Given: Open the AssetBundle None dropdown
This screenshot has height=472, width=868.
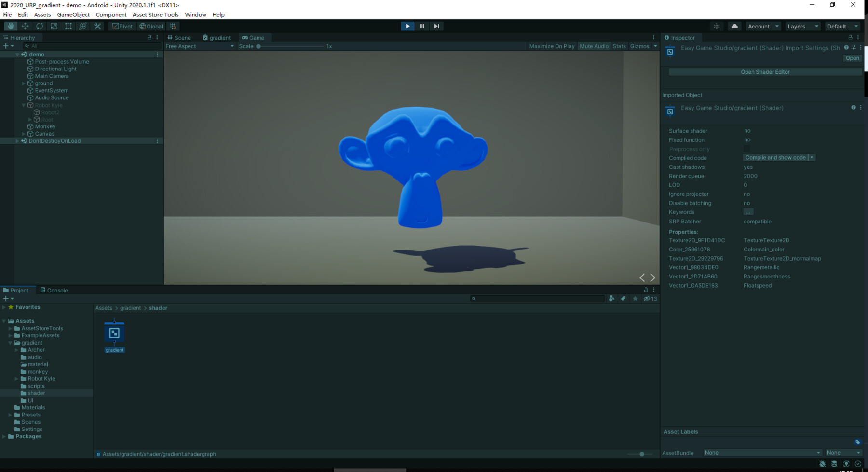Looking at the screenshot, I should pos(762,453).
